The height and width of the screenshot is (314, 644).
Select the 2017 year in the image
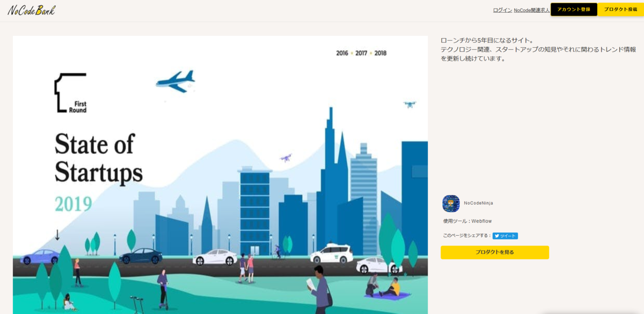361,53
